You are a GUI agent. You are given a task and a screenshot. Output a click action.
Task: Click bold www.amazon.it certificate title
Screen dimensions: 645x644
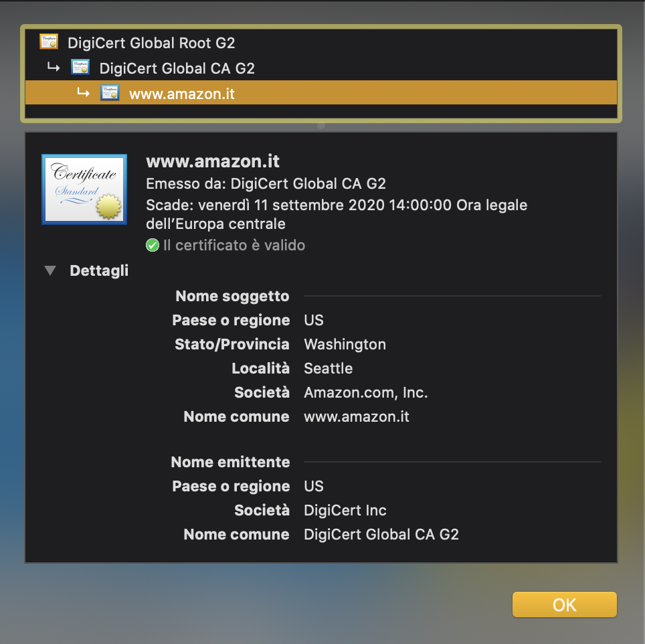pos(213,161)
